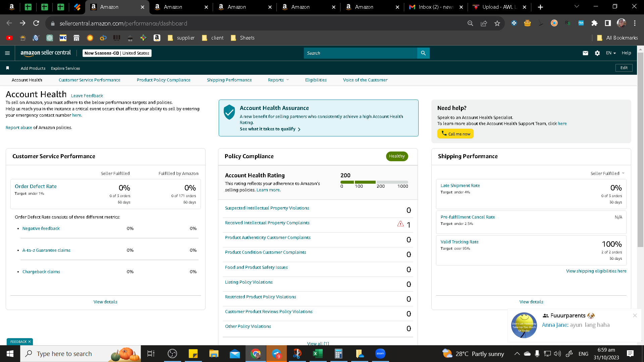
Task: Open the Seller Central hamburger menu
Action: point(7,53)
